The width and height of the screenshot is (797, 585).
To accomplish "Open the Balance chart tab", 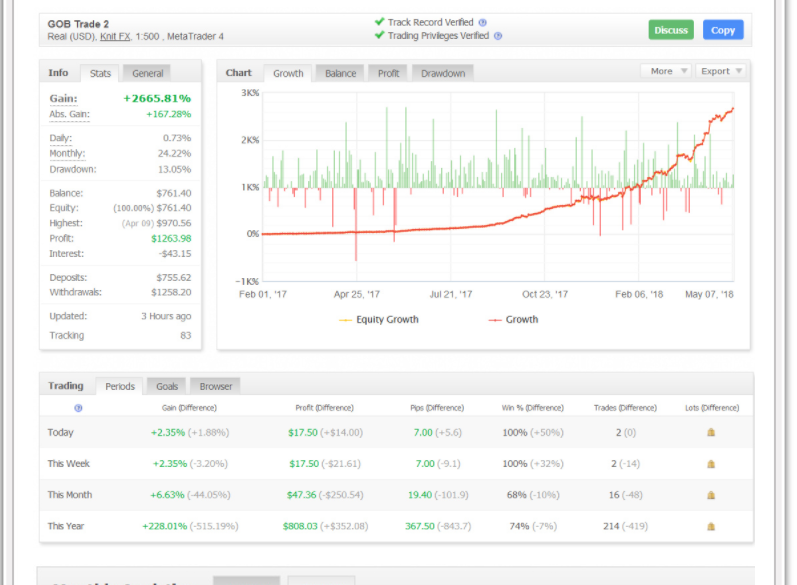I will coord(340,73).
